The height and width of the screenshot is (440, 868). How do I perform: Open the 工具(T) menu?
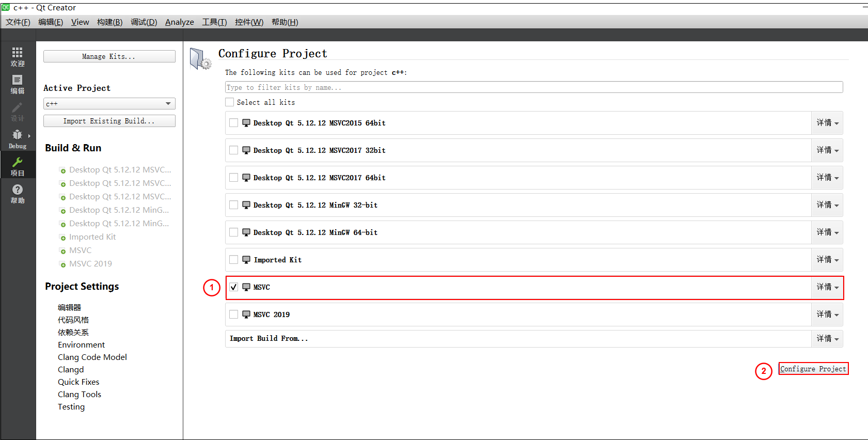214,22
